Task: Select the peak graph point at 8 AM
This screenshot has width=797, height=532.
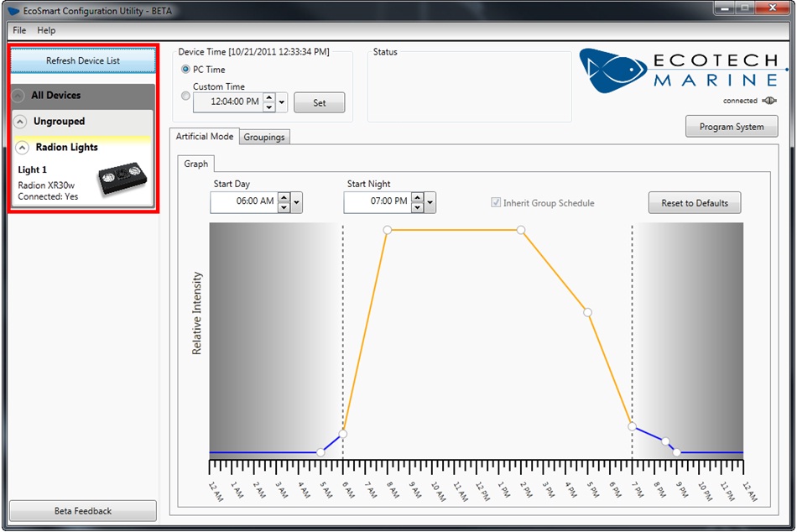Action: (x=388, y=230)
